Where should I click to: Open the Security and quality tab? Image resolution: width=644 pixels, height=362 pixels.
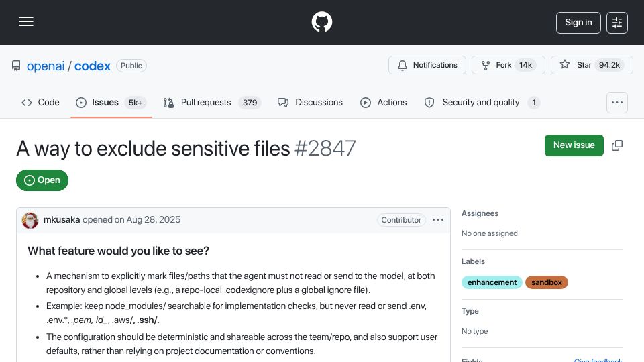tap(482, 102)
